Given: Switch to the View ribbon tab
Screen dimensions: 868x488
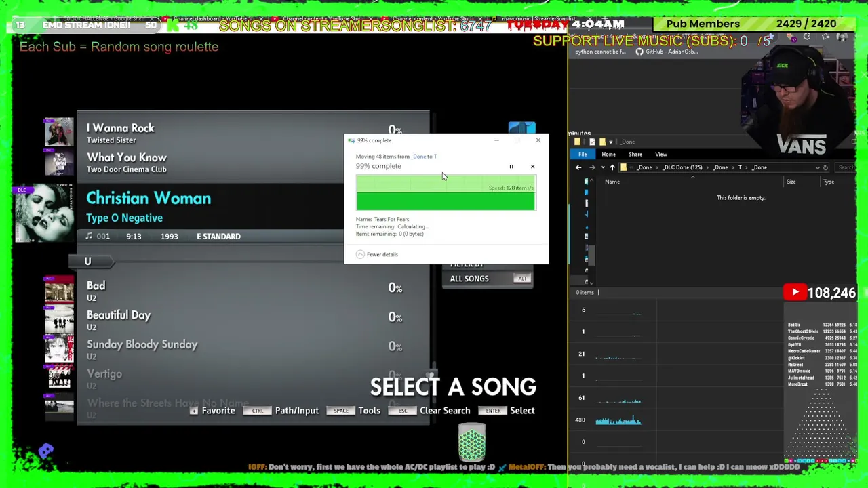Looking at the screenshot, I should tap(661, 154).
